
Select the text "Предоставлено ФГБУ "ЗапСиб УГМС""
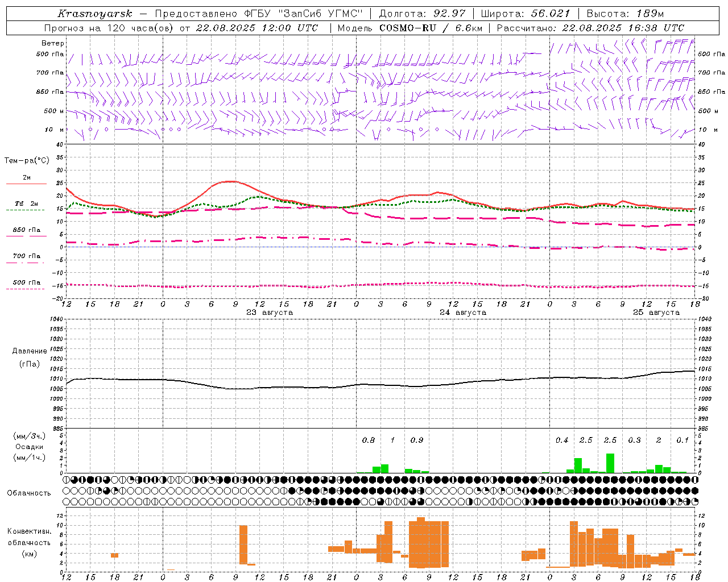pyautogui.click(x=259, y=14)
